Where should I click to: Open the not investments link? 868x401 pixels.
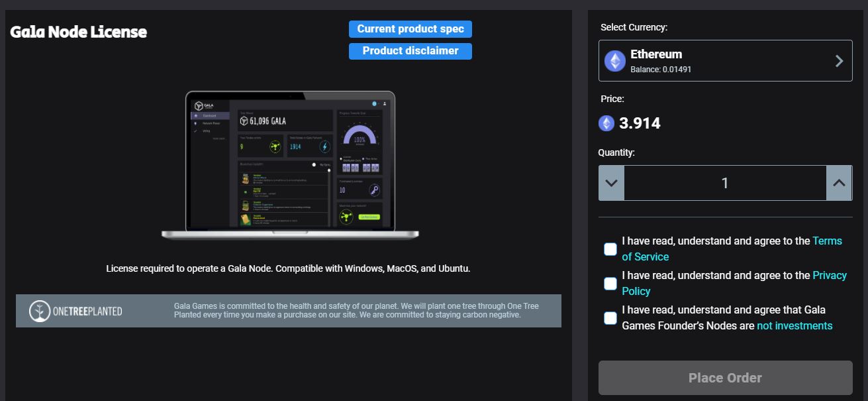click(795, 325)
